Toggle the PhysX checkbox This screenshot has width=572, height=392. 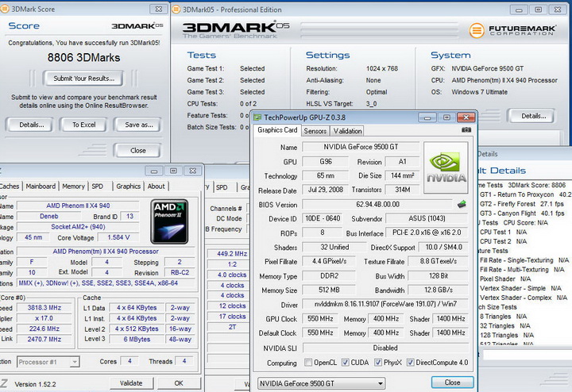click(x=378, y=362)
